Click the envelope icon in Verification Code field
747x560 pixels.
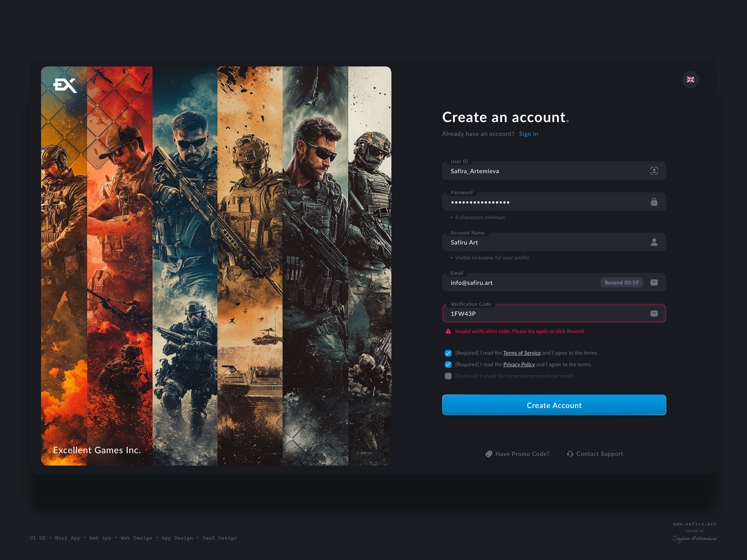(654, 313)
